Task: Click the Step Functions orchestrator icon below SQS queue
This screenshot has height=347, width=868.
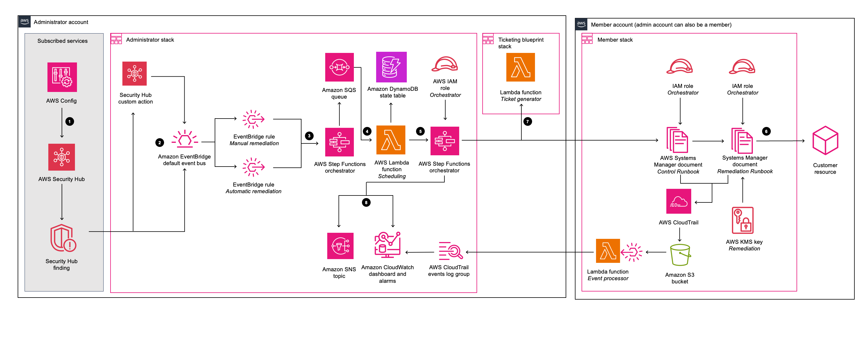Action: tap(339, 142)
